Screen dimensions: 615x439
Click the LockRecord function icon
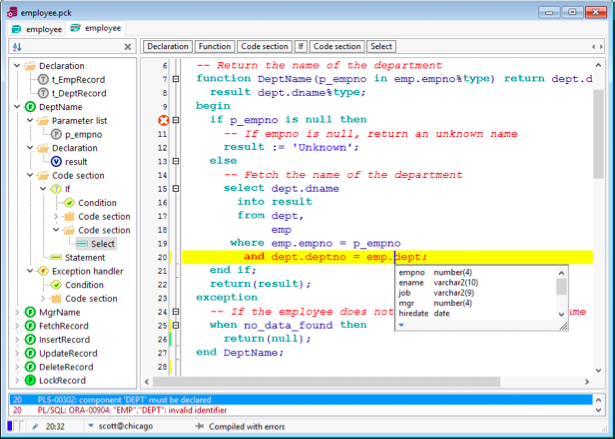[x=30, y=381]
